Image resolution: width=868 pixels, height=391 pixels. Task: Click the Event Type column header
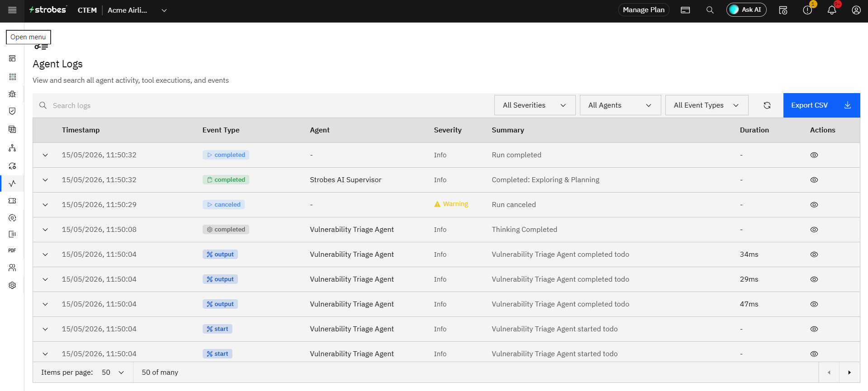coord(221,130)
